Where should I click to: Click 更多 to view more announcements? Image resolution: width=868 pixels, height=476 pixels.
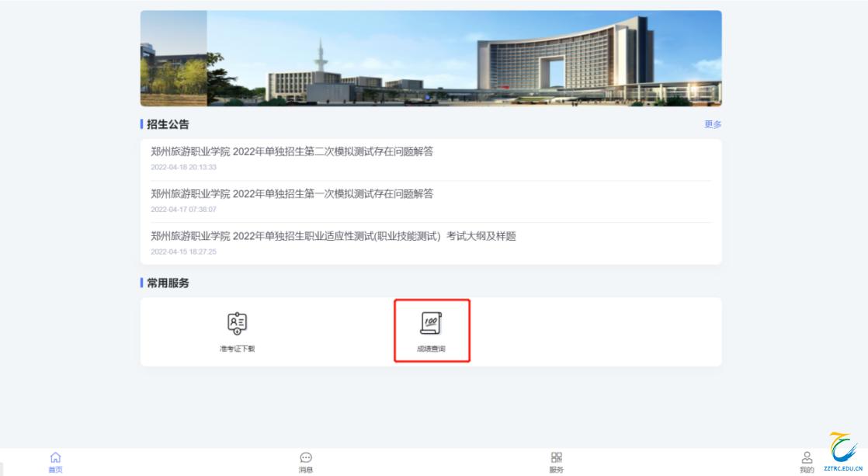pos(713,124)
